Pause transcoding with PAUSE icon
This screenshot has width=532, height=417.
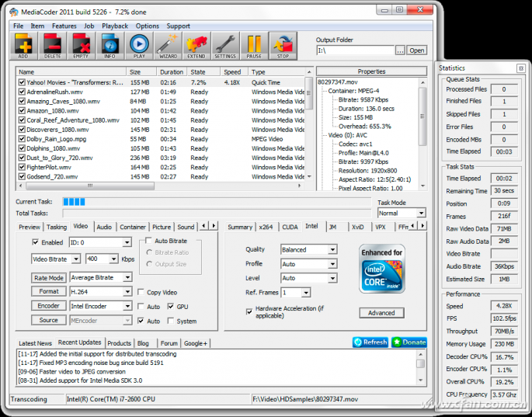pyautogui.click(x=254, y=46)
